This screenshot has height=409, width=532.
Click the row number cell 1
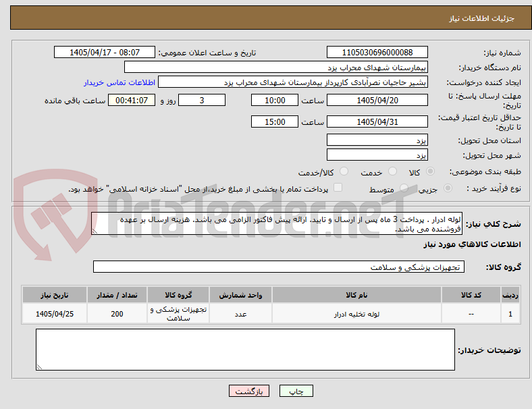pos(510,314)
